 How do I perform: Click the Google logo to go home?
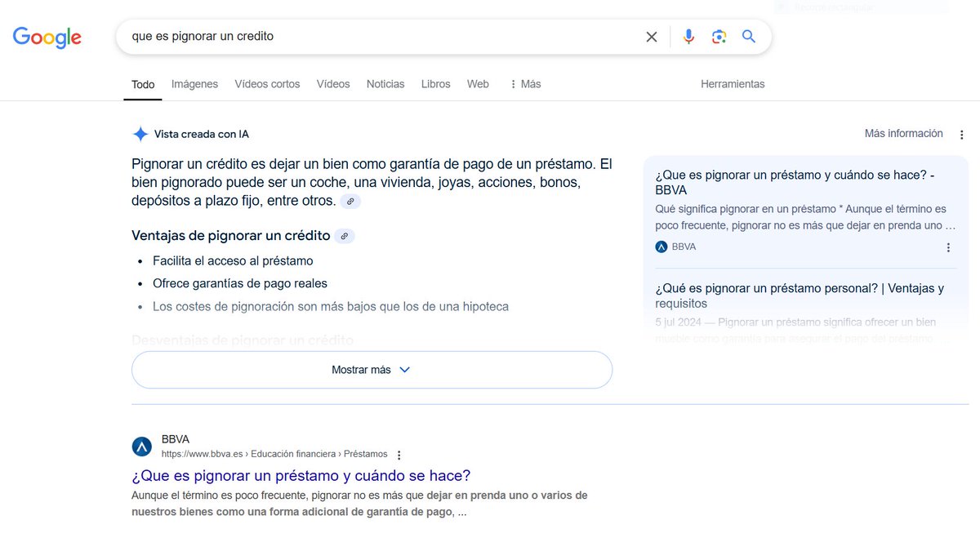coord(47,37)
